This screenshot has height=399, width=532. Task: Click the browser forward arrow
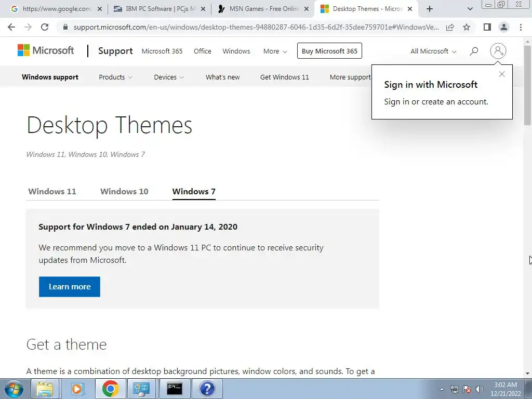[28, 27]
